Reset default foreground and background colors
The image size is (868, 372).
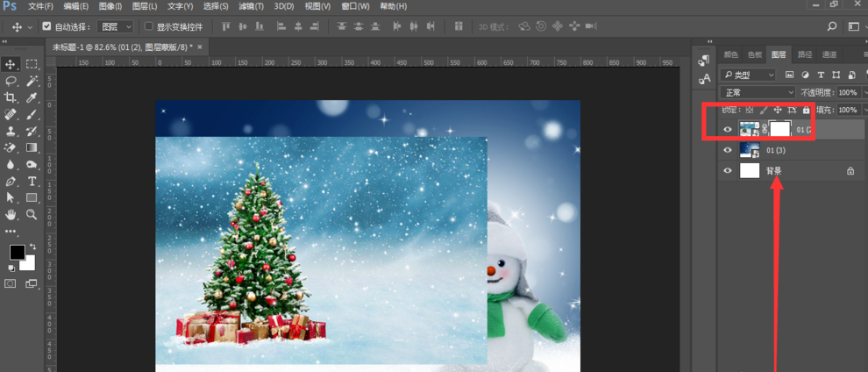[11, 268]
